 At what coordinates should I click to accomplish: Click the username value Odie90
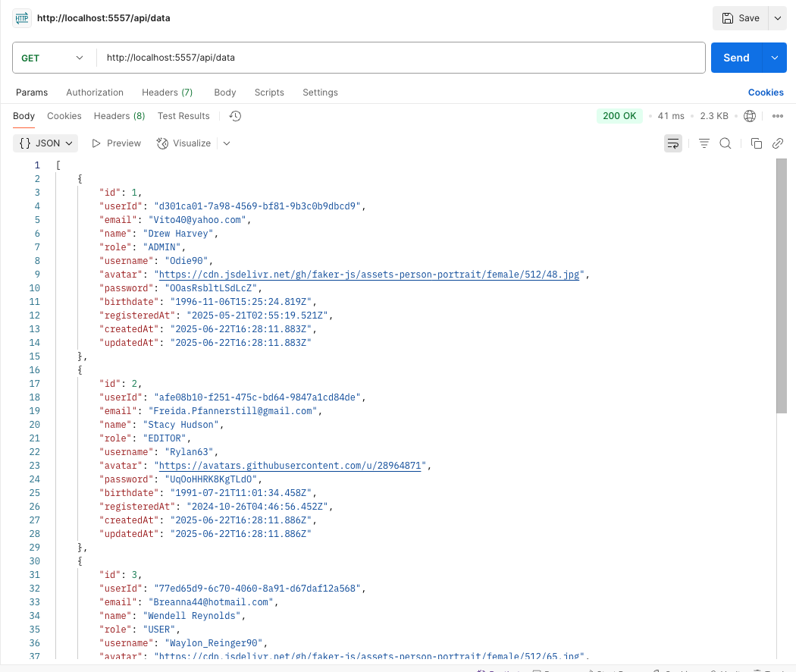click(186, 261)
